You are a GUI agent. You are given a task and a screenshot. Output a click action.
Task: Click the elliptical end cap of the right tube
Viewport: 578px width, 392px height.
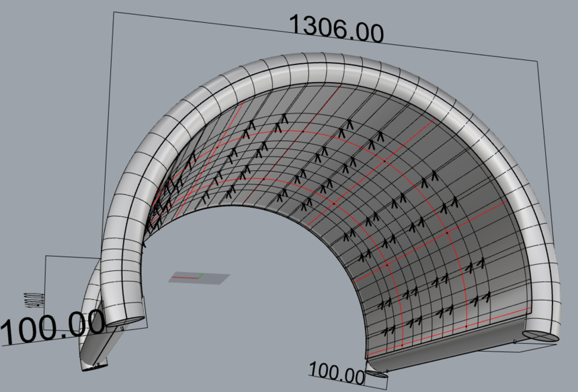pyautogui.click(x=541, y=335)
